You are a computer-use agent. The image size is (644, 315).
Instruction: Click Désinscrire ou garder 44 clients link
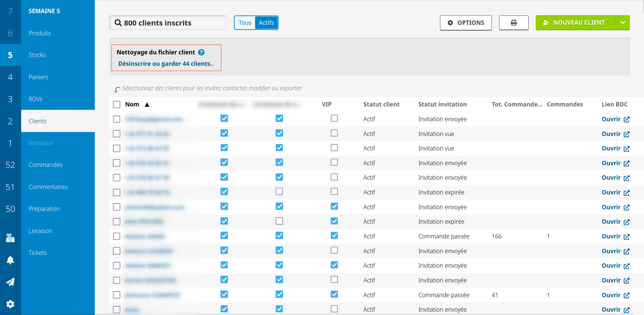pyautogui.click(x=166, y=64)
